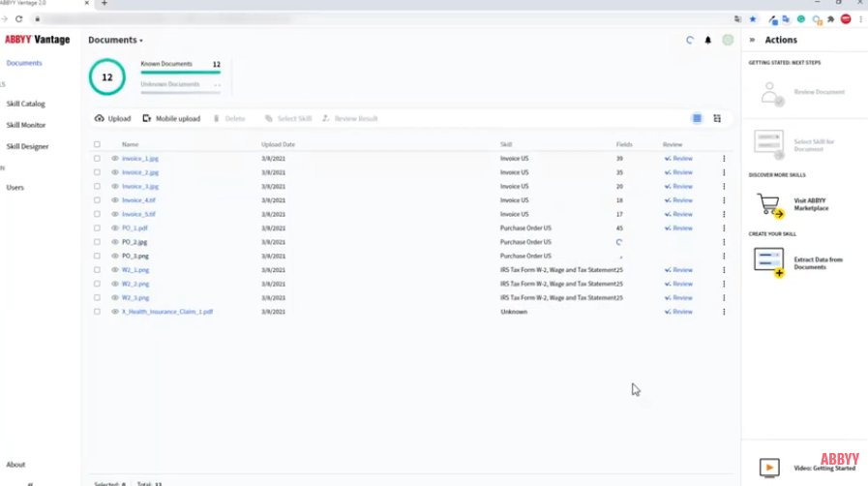Click the eye preview icon for Invoice_5.tif
The height and width of the screenshot is (486, 868).
tap(114, 214)
